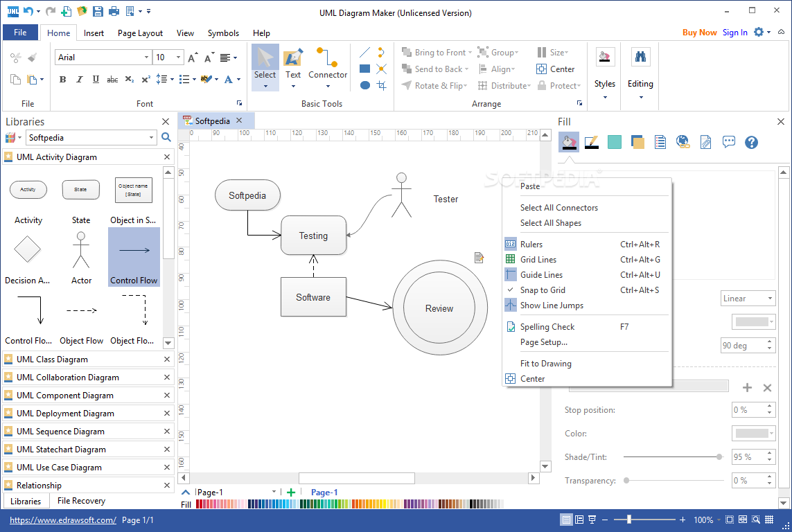Viewport: 792px width, 532px height.
Task: Open the font size 10 dropdown
Action: point(178,57)
